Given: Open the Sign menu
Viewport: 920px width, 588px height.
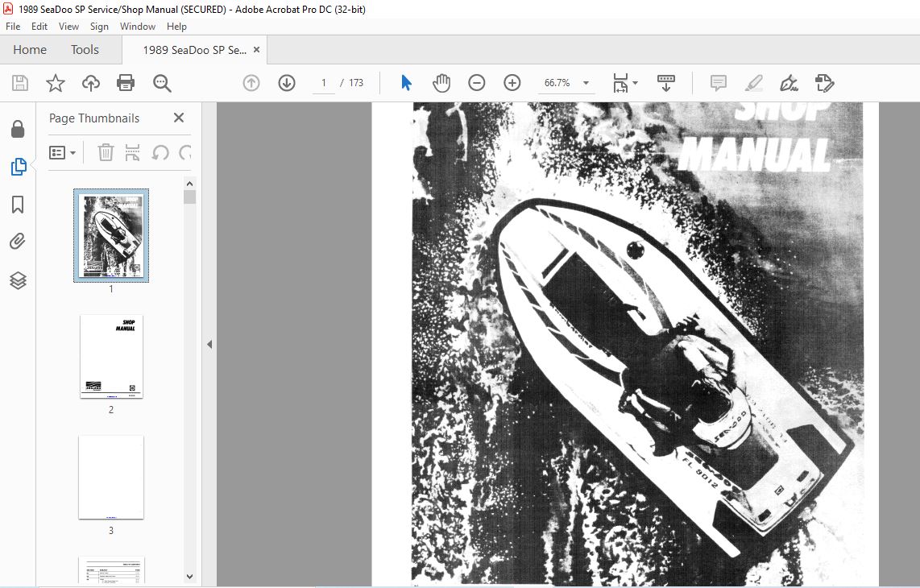Looking at the screenshot, I should pos(99,27).
